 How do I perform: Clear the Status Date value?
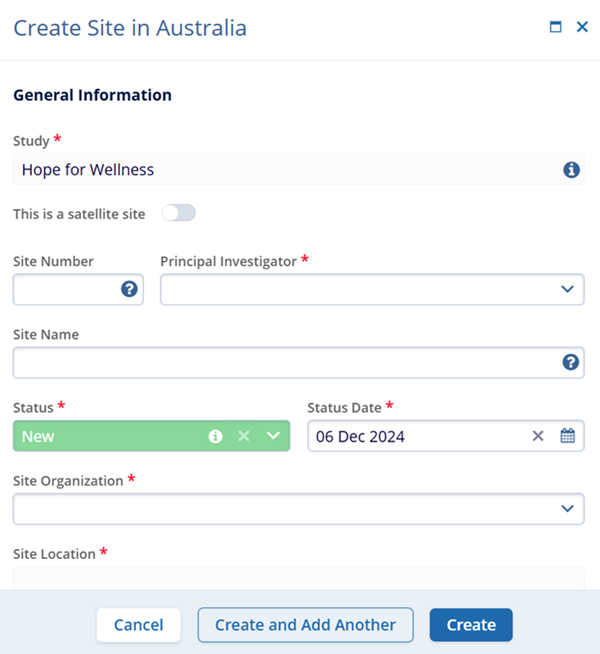(538, 436)
